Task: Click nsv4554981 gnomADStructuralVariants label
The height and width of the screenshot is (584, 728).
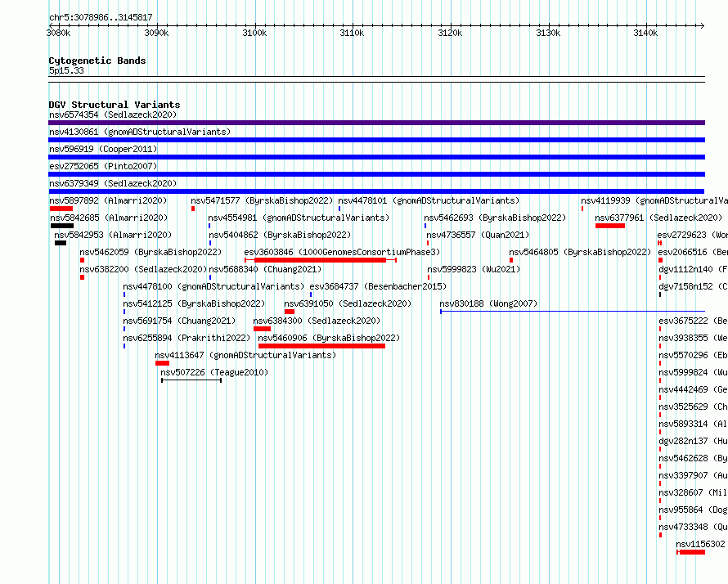Action: [299, 218]
